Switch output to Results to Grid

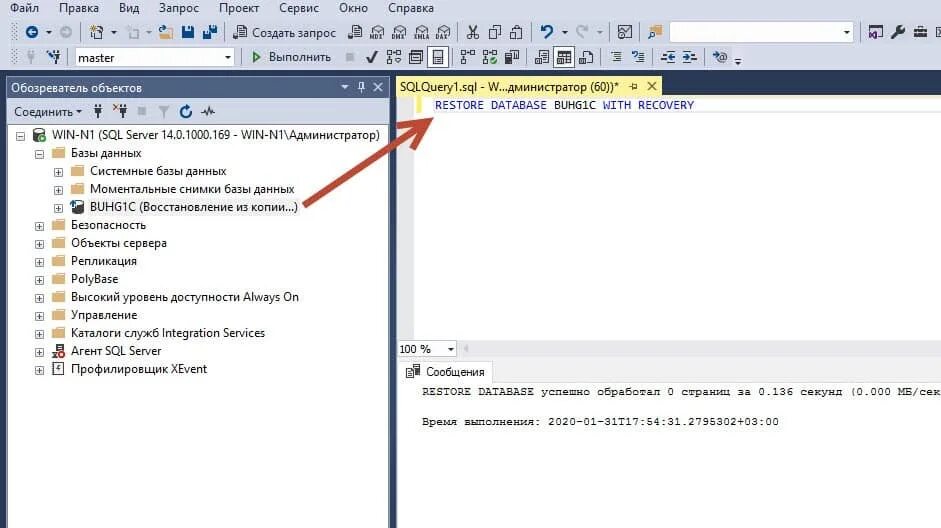click(x=564, y=57)
